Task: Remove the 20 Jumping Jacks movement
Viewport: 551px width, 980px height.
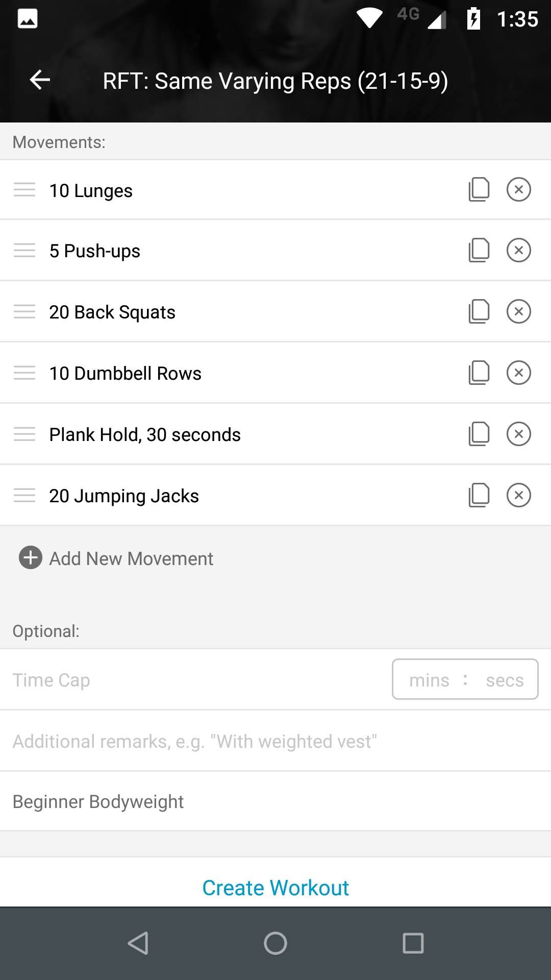Action: click(519, 495)
